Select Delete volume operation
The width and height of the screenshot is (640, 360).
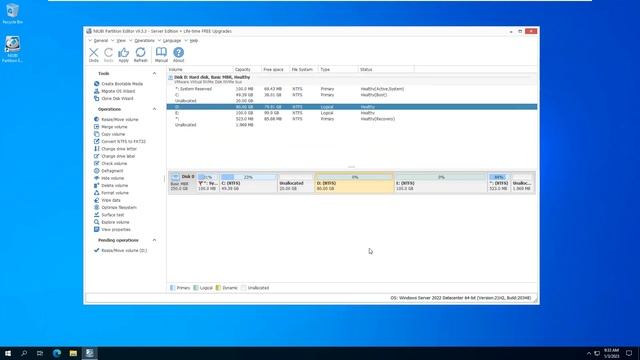click(111, 186)
